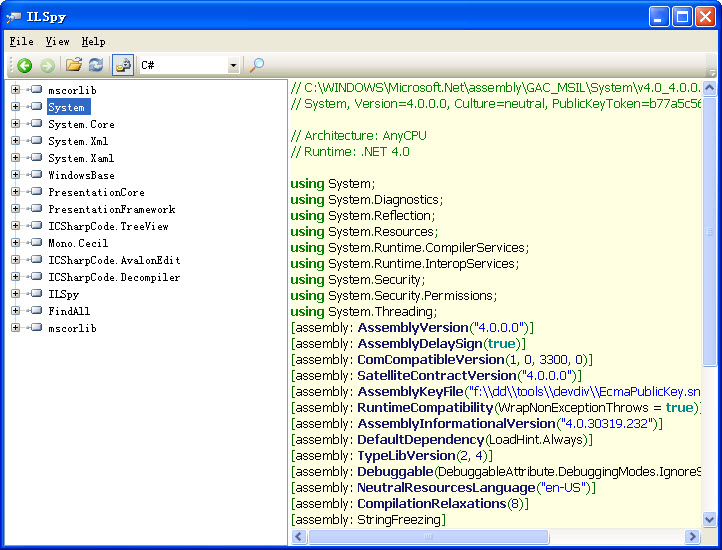Open the File menu
The width and height of the screenshot is (722, 550).
21,42
